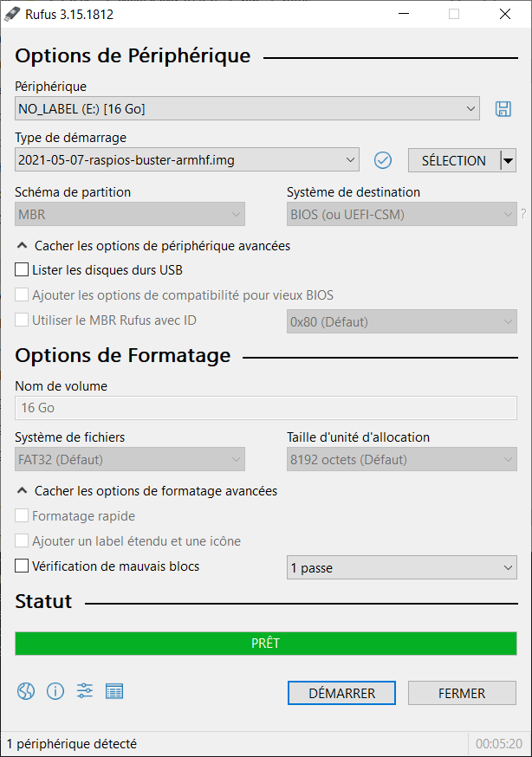The image size is (532, 757).
Task: Open the 1 passe dropdown
Action: click(x=402, y=568)
